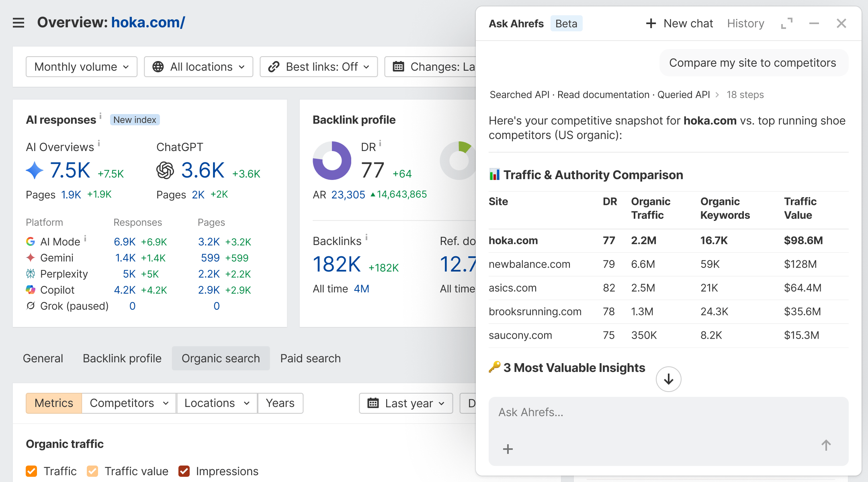Expand the 18 steps details
Screen dimensions: 868x482
pos(745,95)
